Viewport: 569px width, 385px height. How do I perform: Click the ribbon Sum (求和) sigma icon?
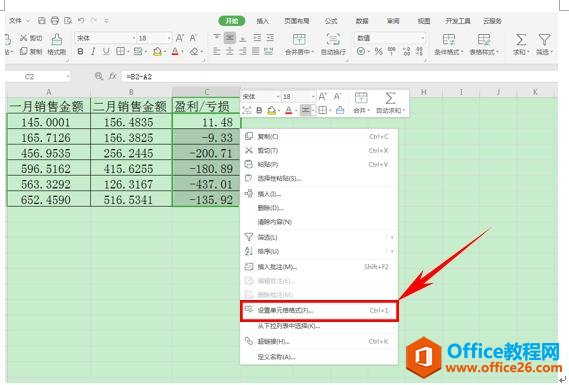521,39
